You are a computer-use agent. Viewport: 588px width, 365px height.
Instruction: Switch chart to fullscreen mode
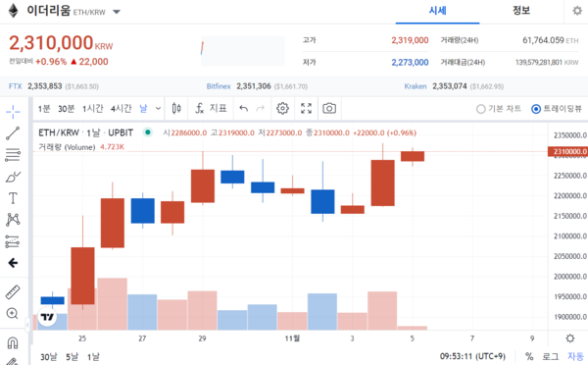(x=306, y=109)
